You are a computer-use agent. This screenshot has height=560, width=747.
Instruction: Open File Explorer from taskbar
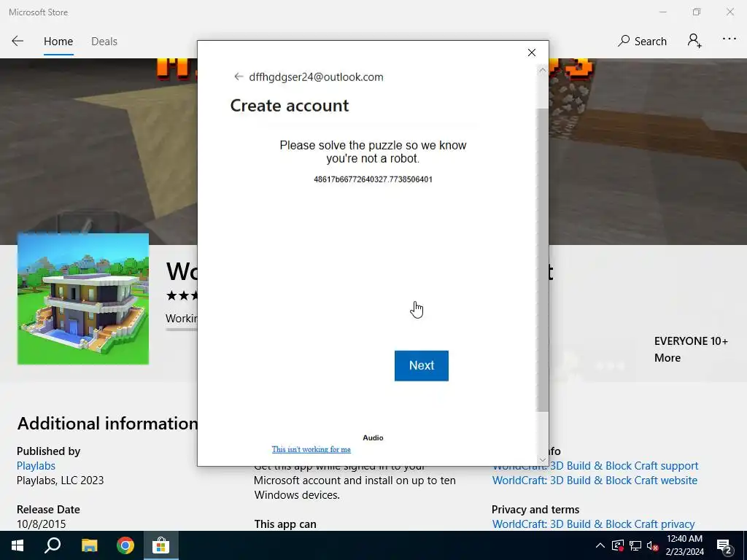pyautogui.click(x=89, y=545)
